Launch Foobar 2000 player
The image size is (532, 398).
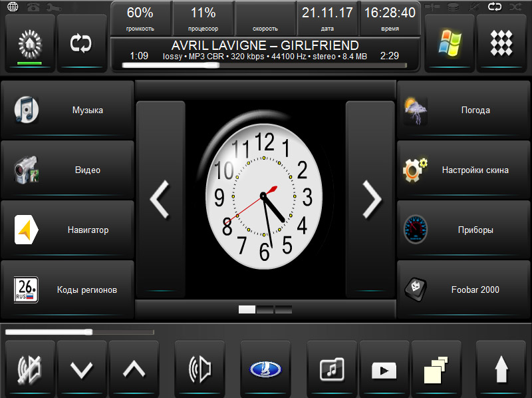[x=464, y=290]
